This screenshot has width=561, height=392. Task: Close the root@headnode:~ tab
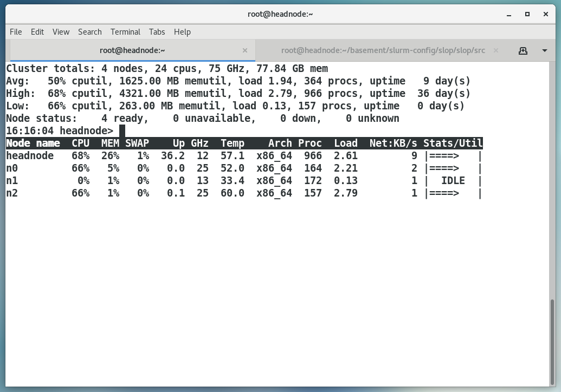[245, 50]
